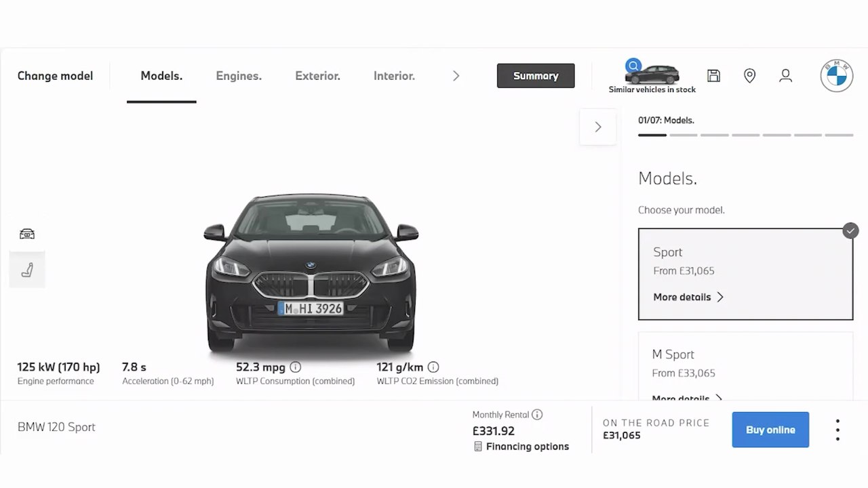Switch to interior seat view icon

click(x=27, y=270)
